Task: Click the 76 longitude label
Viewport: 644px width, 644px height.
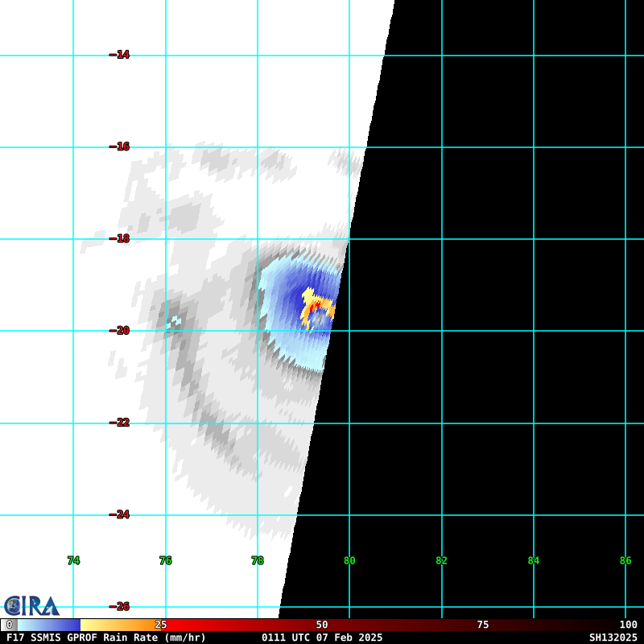Action: pos(166,560)
